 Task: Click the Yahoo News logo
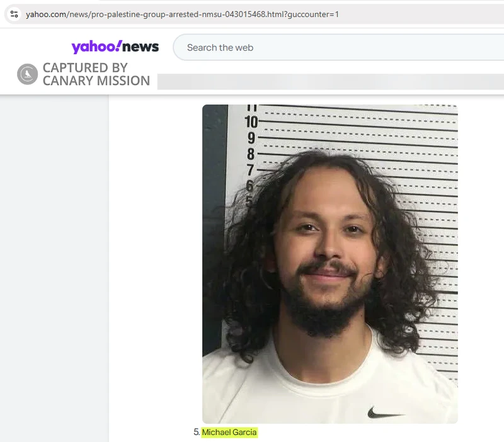(x=115, y=47)
